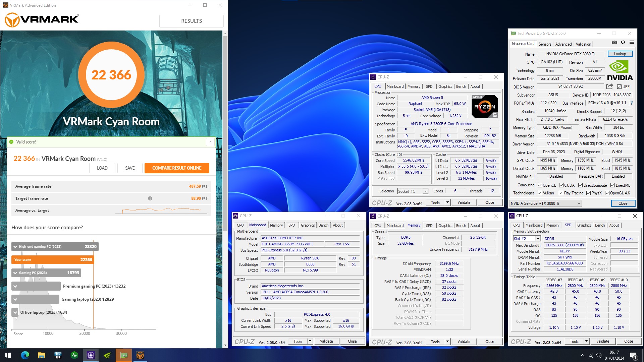Image resolution: width=644 pixels, height=362 pixels.
Task: Open the Socket #1 selection dropdown
Action: [413, 191]
